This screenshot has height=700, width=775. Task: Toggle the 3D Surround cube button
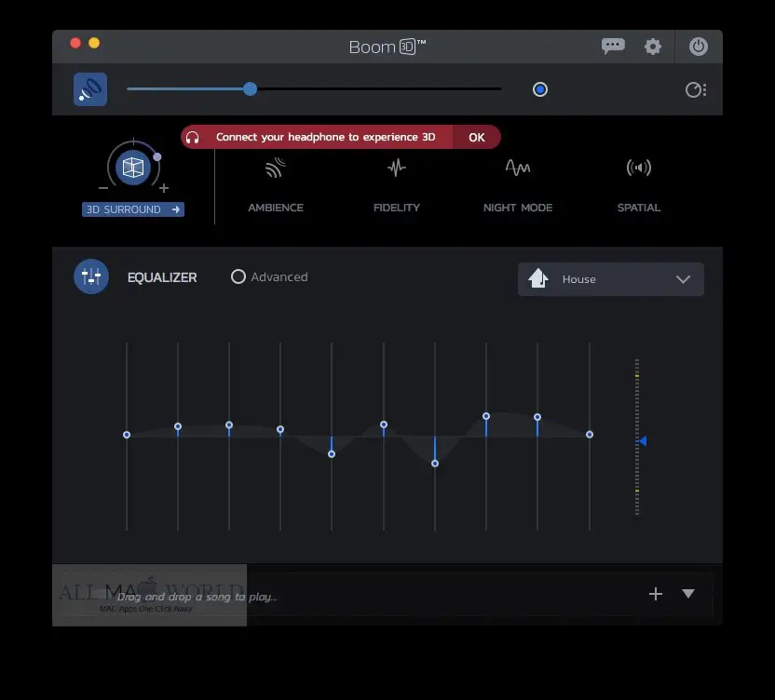coord(133,168)
